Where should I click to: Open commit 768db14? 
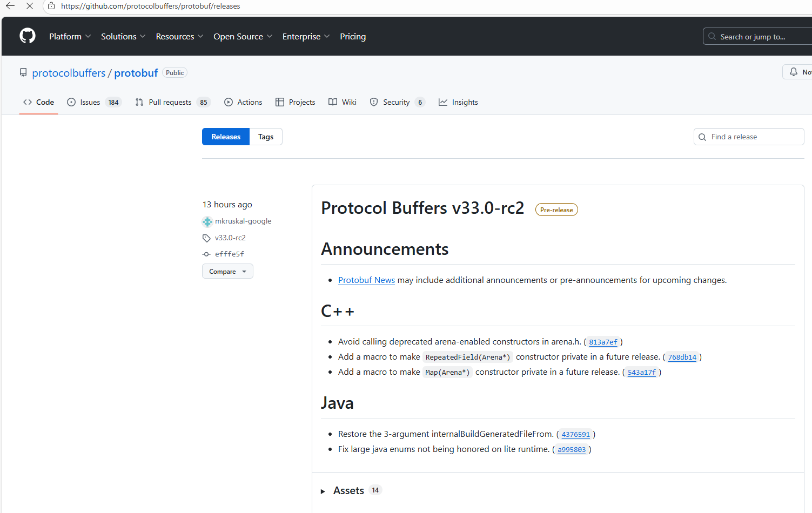click(682, 357)
